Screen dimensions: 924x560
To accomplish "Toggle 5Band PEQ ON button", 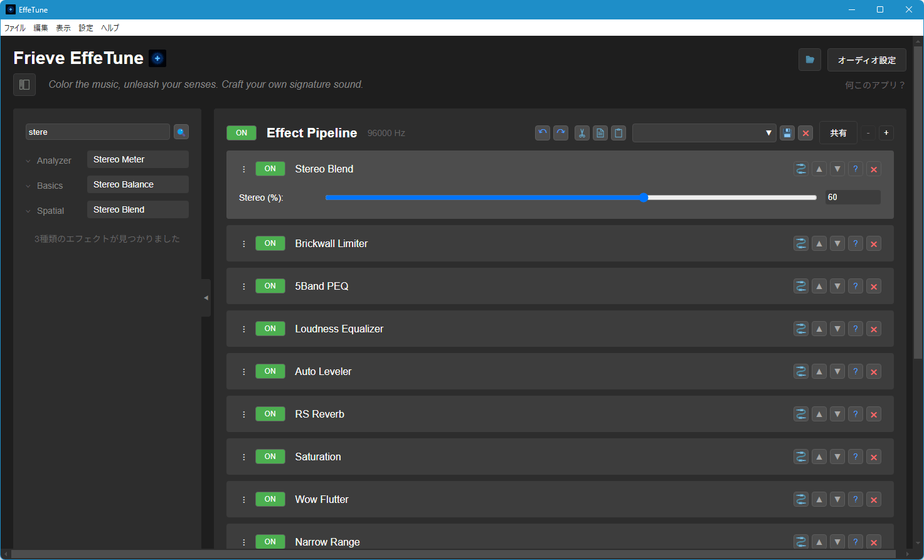I will pos(270,286).
